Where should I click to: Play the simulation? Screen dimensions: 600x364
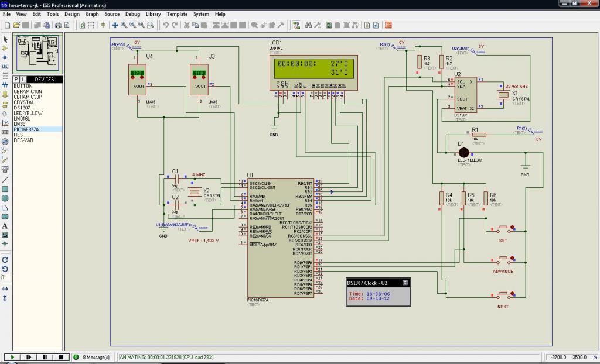coord(12,357)
